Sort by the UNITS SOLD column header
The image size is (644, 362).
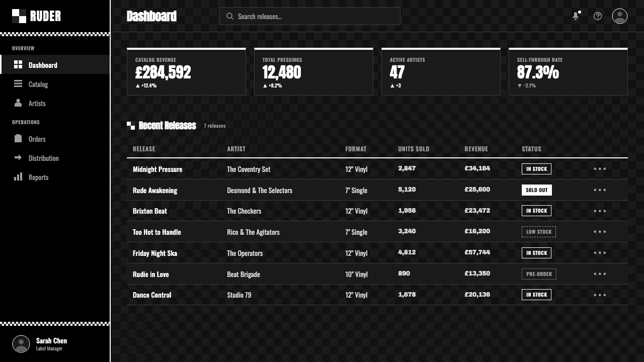click(x=414, y=149)
